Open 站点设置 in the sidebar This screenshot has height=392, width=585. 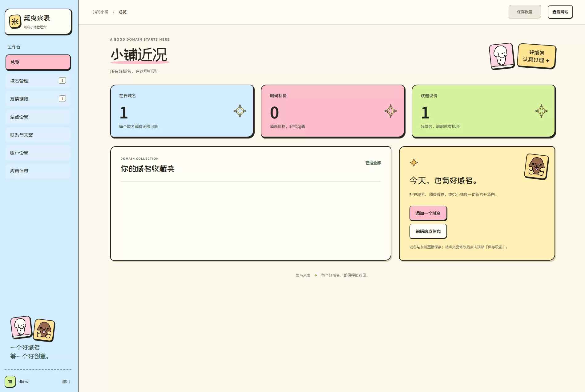[38, 117]
